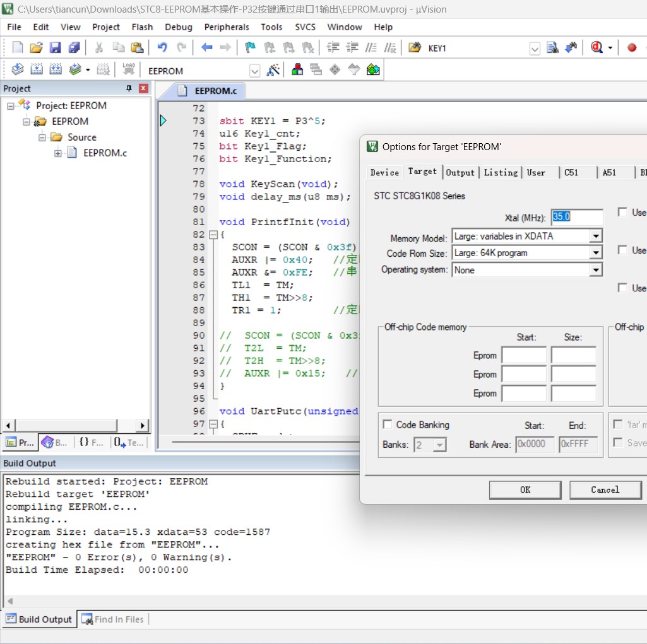Switch to the C51 tab in Options dialog
647x644 pixels.
point(571,172)
